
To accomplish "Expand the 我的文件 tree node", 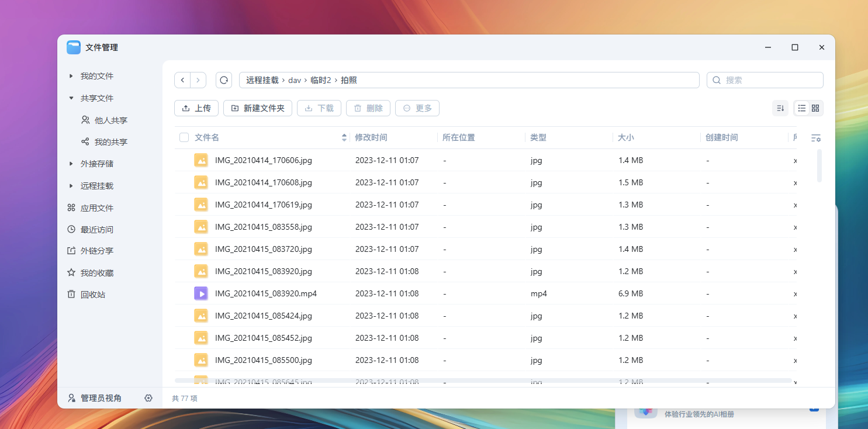I will click(71, 76).
